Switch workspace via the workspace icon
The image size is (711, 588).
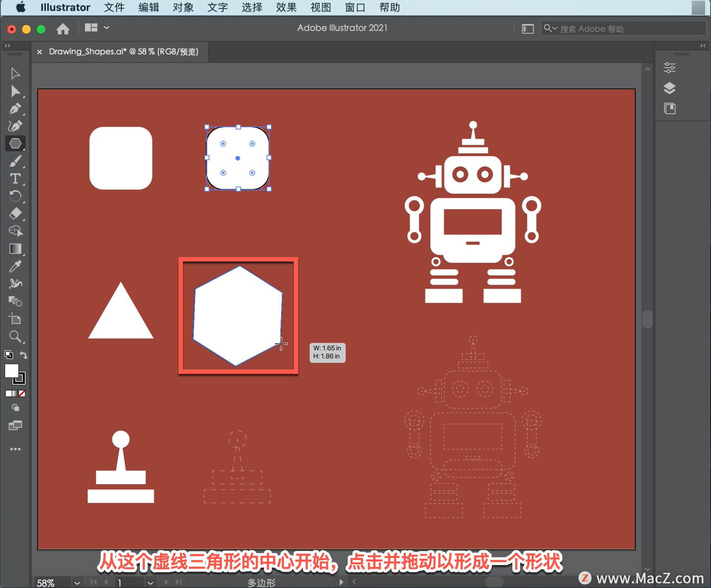point(528,29)
